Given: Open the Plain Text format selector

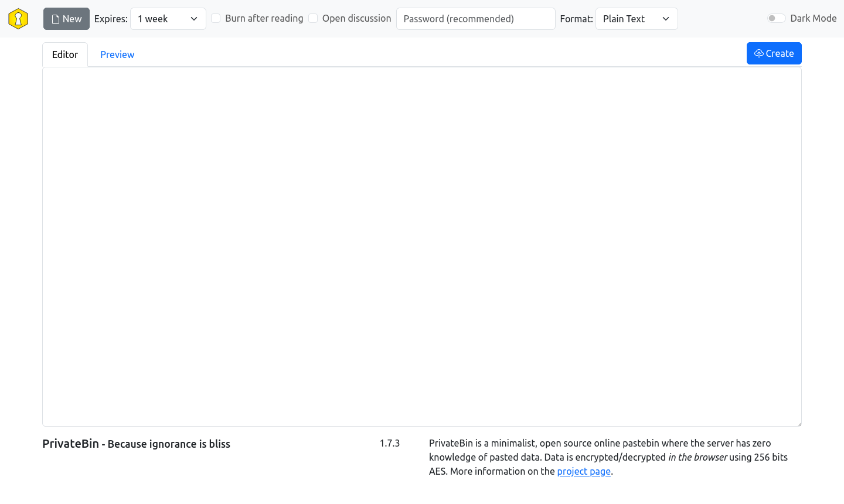Looking at the screenshot, I should [637, 18].
